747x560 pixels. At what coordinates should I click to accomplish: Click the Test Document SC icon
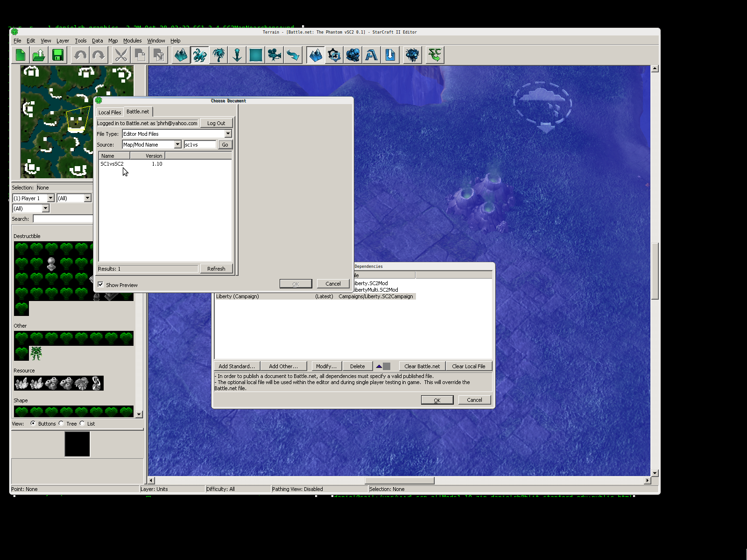(435, 55)
